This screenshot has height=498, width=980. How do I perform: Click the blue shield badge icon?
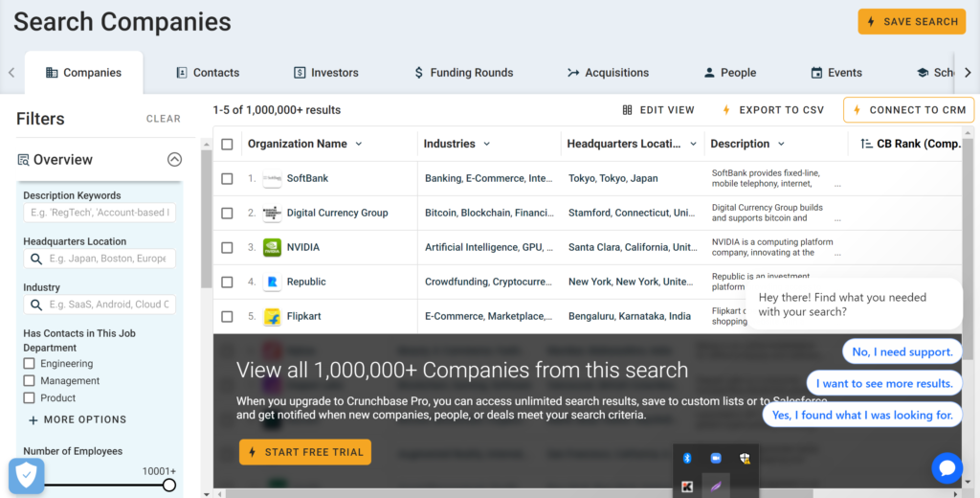click(26, 476)
